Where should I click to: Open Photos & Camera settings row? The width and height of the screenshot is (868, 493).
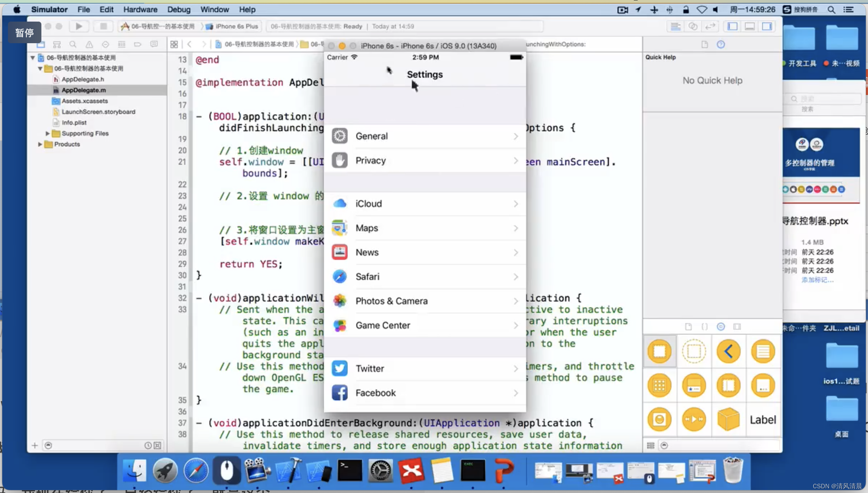pyautogui.click(x=425, y=301)
